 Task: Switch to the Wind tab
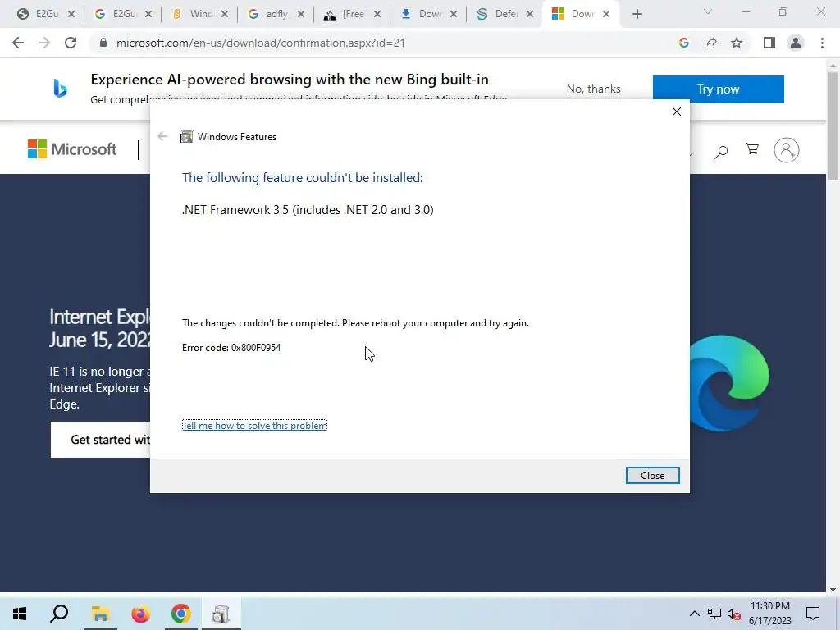194,15
